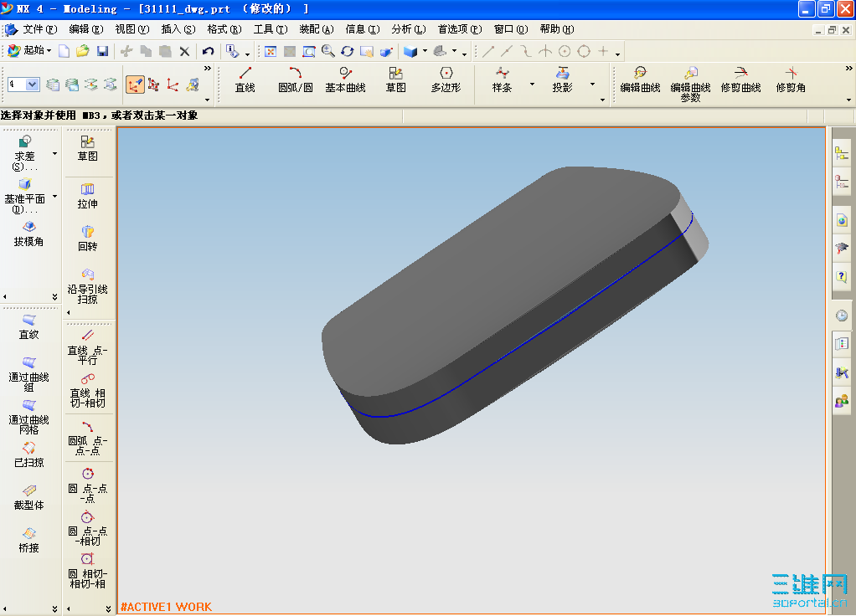Select the 直纹 ruled surface tool
The width and height of the screenshot is (856, 616).
pos(29,326)
